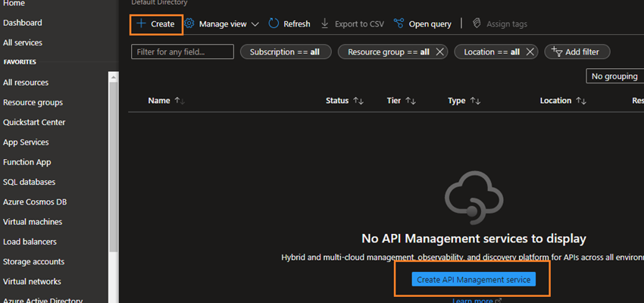The image size is (644, 303).
Task: Go to Home in sidebar
Action: [x=14, y=3]
